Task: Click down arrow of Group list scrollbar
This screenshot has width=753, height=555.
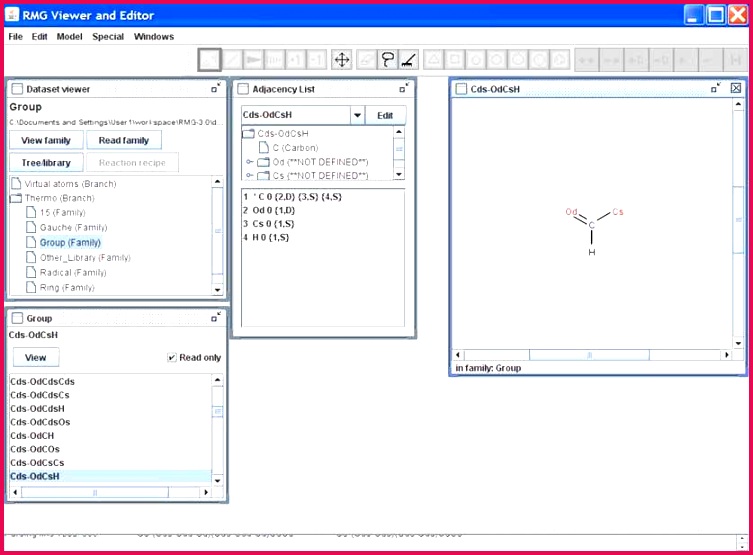Action: tap(218, 481)
